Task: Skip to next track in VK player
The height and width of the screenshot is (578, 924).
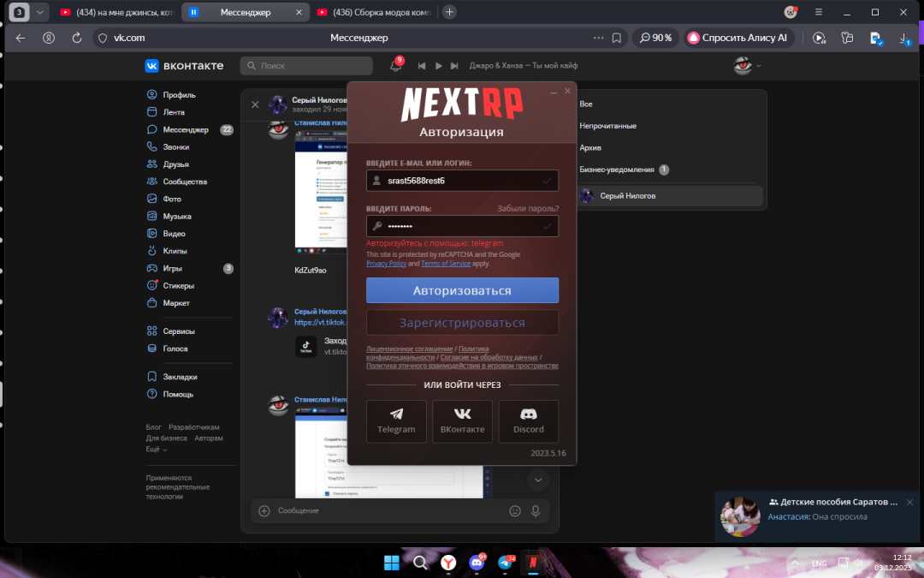Action: [x=456, y=66]
